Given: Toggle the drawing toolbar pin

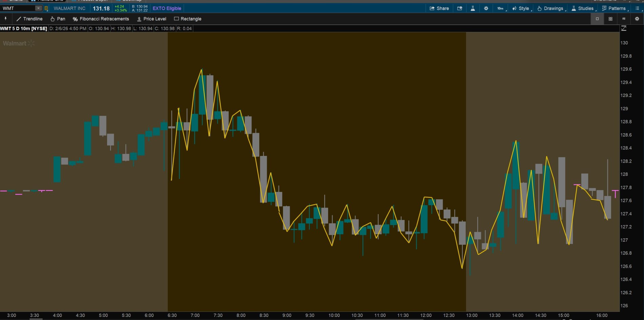Looking at the screenshot, I should (x=5, y=19).
